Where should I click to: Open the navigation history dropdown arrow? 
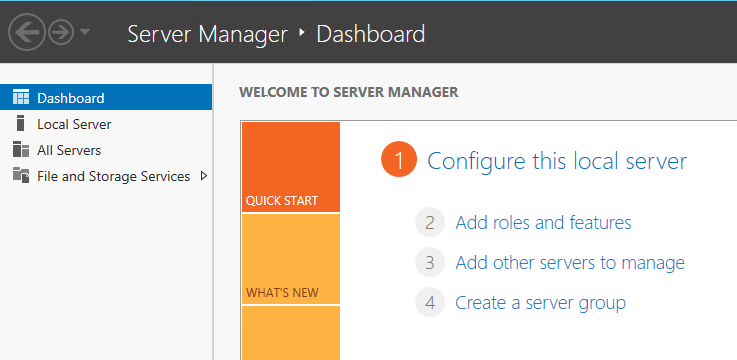click(x=85, y=32)
